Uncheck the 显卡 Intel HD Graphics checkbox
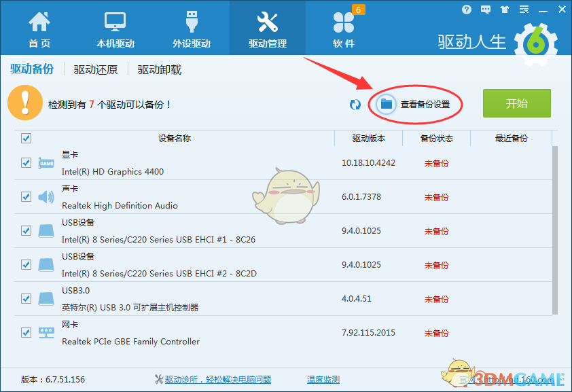 (x=26, y=162)
